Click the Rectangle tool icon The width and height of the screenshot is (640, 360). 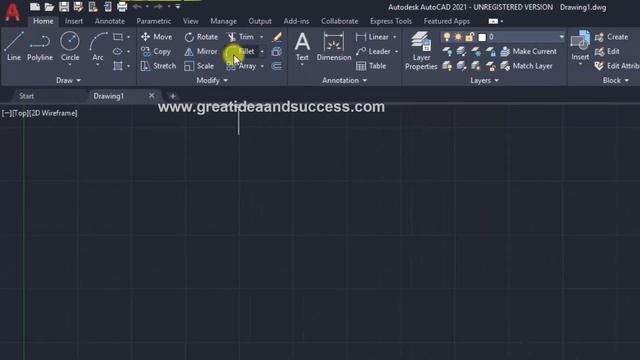pos(118,37)
